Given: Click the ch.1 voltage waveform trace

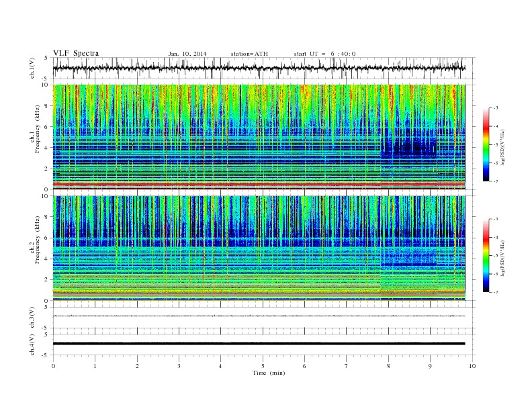Looking at the screenshot, I should [x=259, y=68].
